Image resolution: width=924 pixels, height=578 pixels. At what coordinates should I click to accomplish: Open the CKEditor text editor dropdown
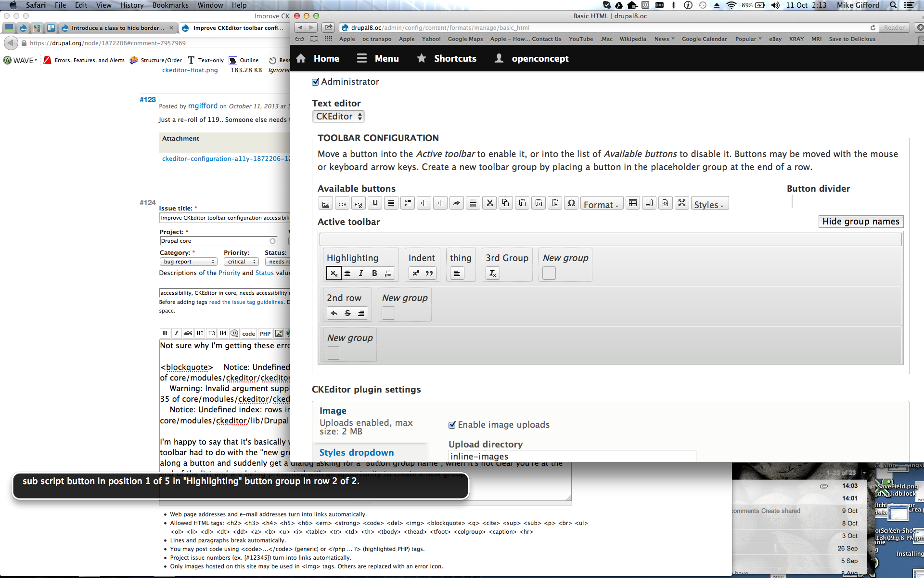[x=338, y=117]
